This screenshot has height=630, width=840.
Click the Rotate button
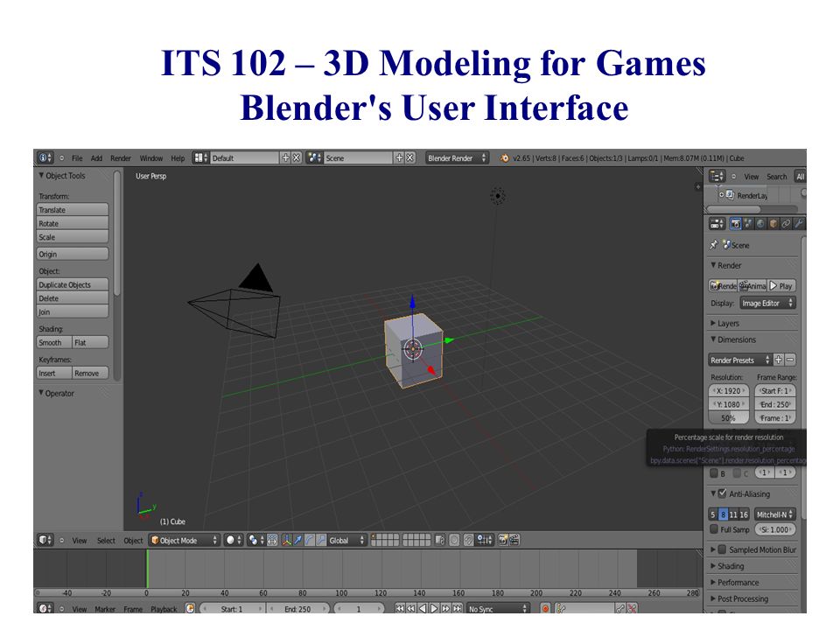73,223
